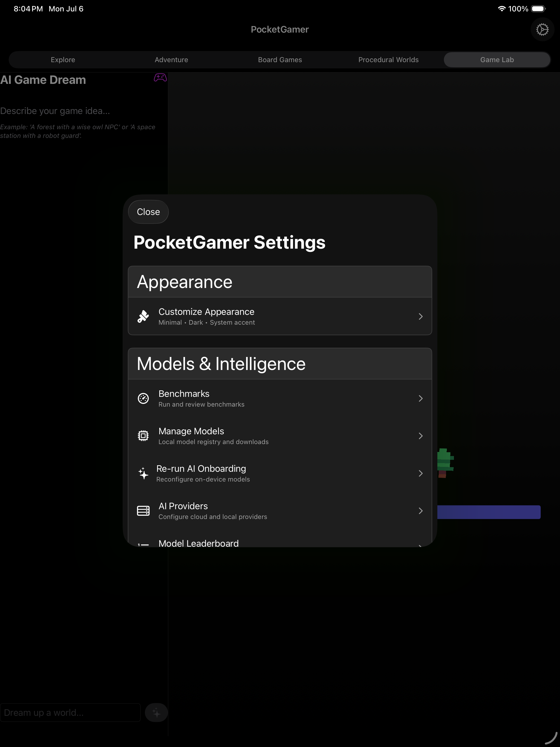Tap the AI Providers server icon
Viewport: 560px width, 747px height.
pyautogui.click(x=143, y=511)
